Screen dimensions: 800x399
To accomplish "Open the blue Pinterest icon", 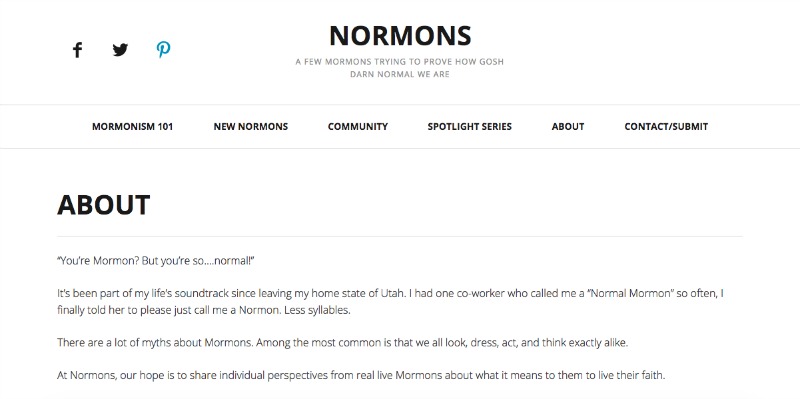I will point(163,49).
